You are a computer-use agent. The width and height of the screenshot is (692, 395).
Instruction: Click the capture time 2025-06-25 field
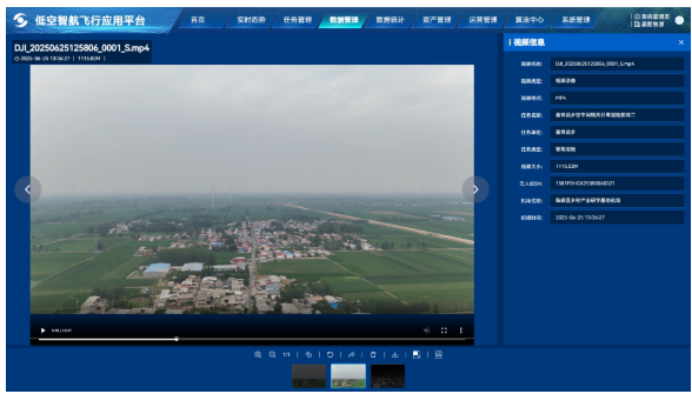[617, 218]
